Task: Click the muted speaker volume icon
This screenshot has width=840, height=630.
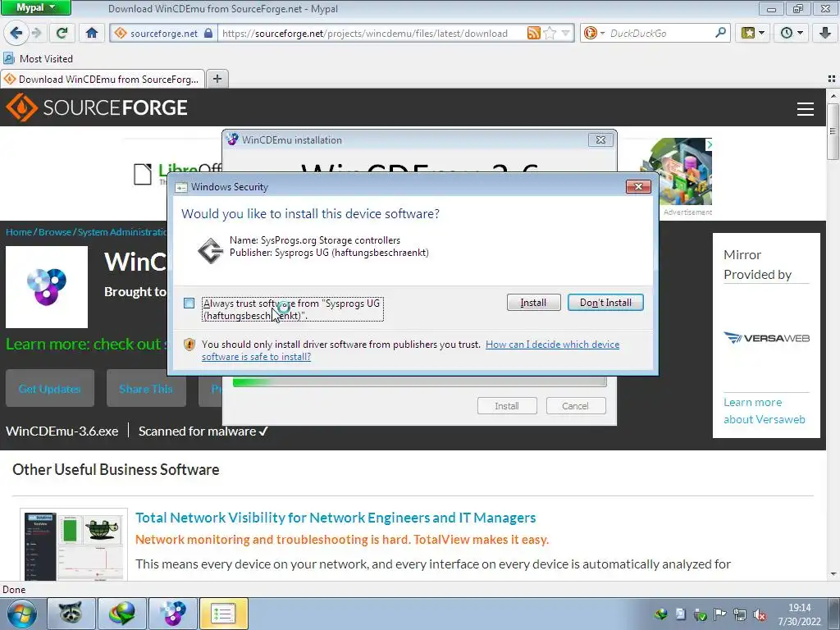Action: pyautogui.click(x=759, y=614)
